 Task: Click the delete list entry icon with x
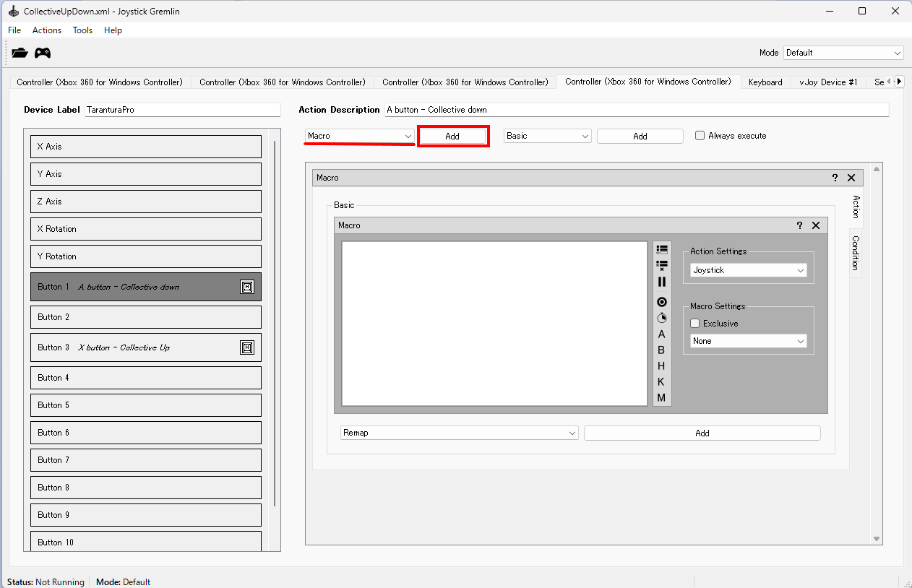661,265
